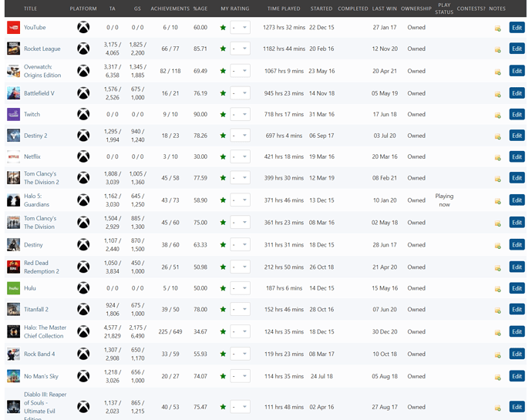The image size is (532, 420).
Task: Click the Edit button for Rocket League
Action: click(517, 49)
